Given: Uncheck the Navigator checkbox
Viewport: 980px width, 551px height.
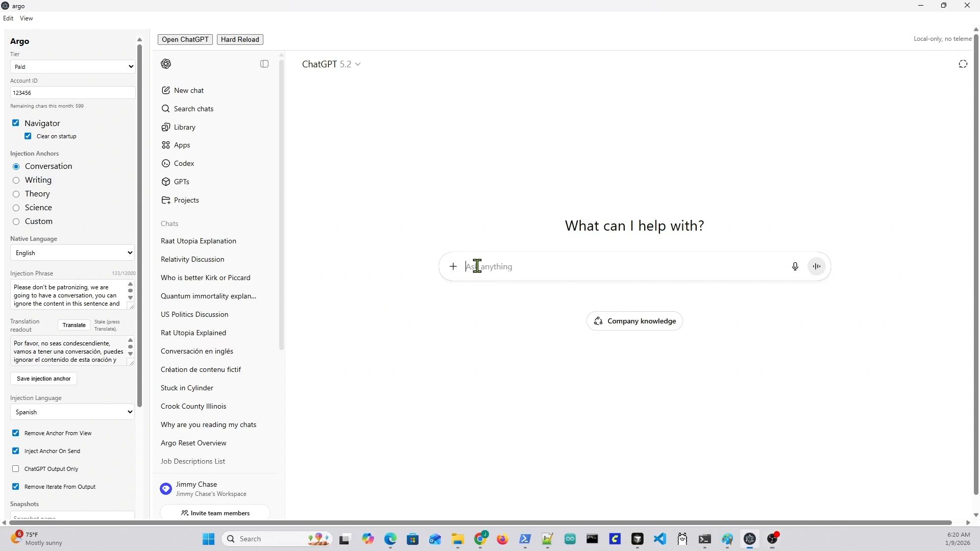Looking at the screenshot, I should (16, 123).
